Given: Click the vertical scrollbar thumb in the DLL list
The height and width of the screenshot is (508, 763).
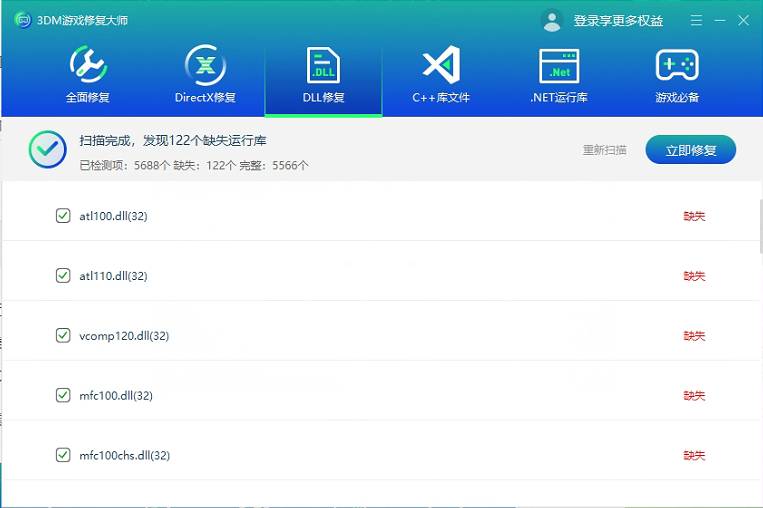Looking at the screenshot, I should (x=761, y=225).
